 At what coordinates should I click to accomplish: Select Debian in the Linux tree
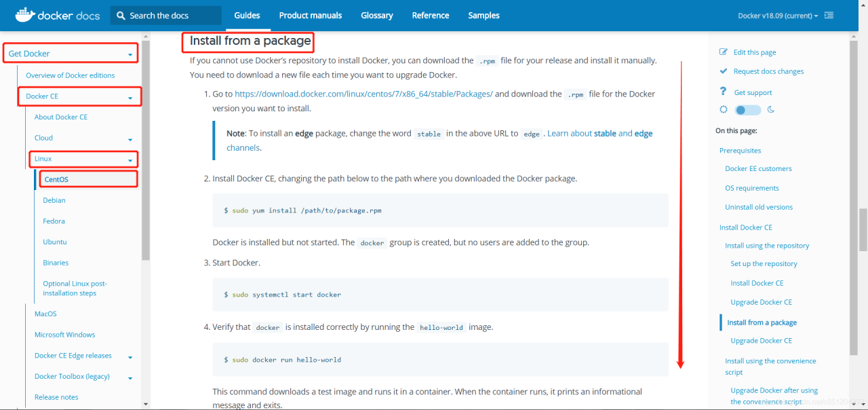click(x=54, y=200)
